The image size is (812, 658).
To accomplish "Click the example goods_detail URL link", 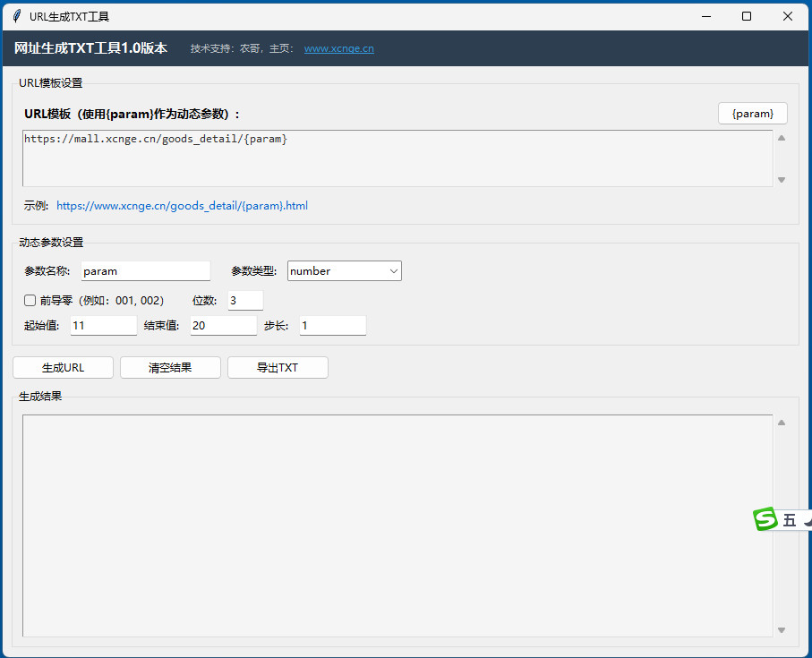I will pyautogui.click(x=182, y=206).
